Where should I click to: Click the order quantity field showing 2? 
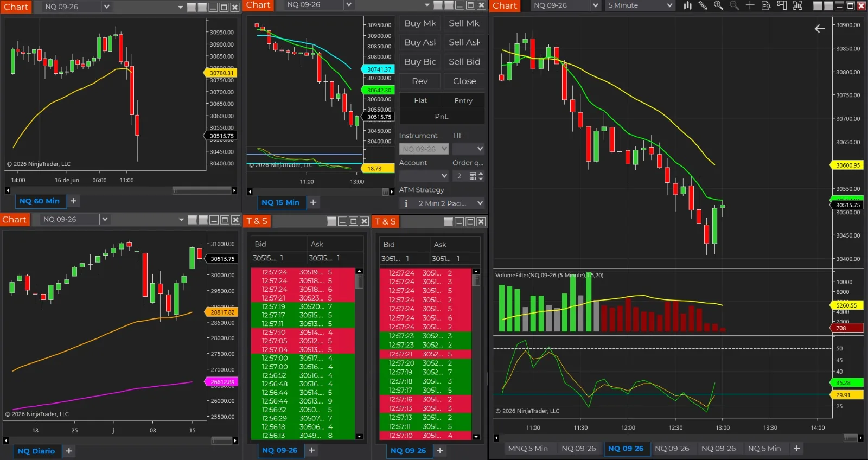[x=460, y=176]
